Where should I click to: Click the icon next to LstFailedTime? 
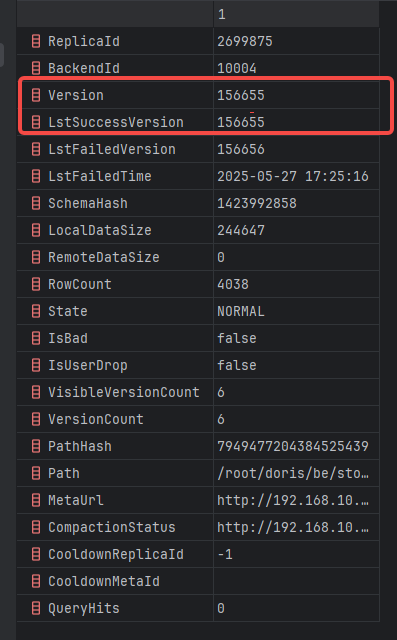coord(36,176)
